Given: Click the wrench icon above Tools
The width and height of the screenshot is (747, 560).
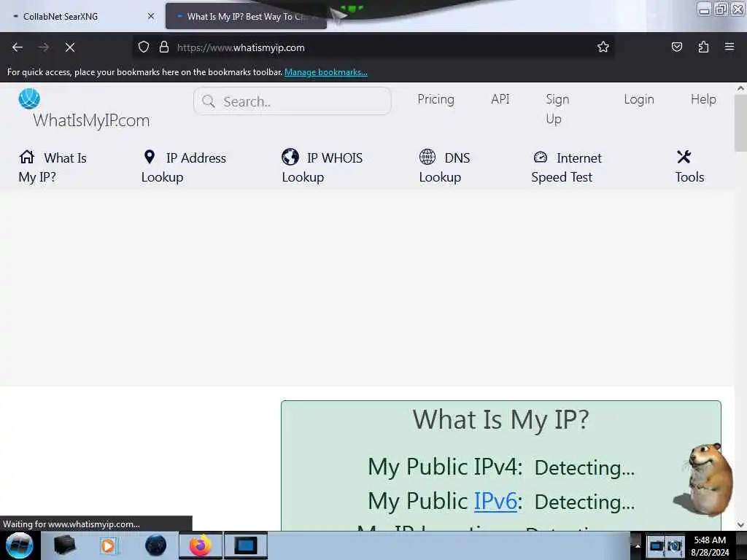Looking at the screenshot, I should (684, 157).
